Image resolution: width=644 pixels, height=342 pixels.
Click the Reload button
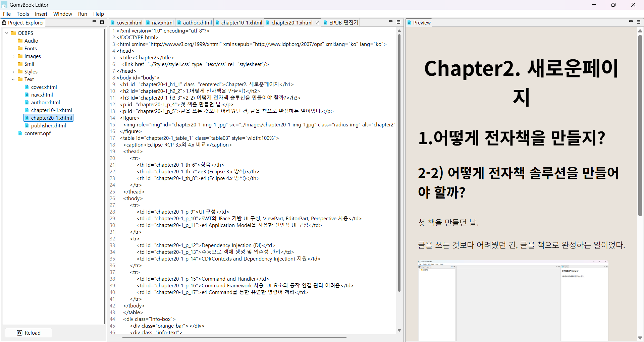[29, 333]
